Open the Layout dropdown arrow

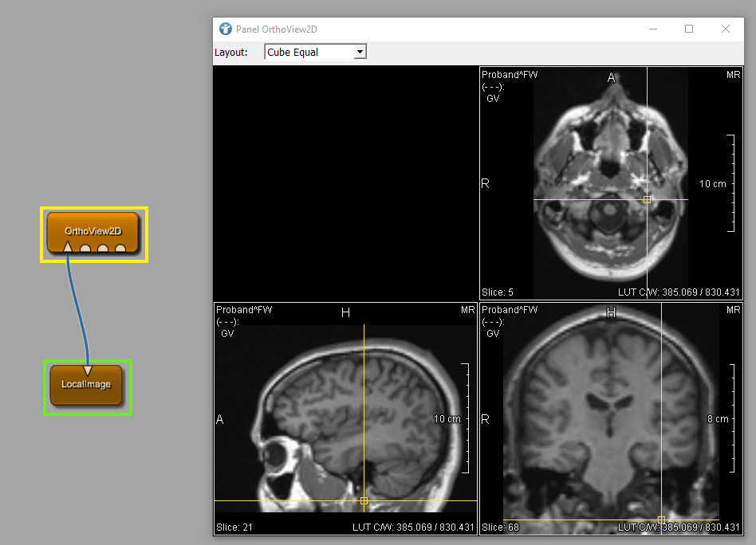pos(360,53)
